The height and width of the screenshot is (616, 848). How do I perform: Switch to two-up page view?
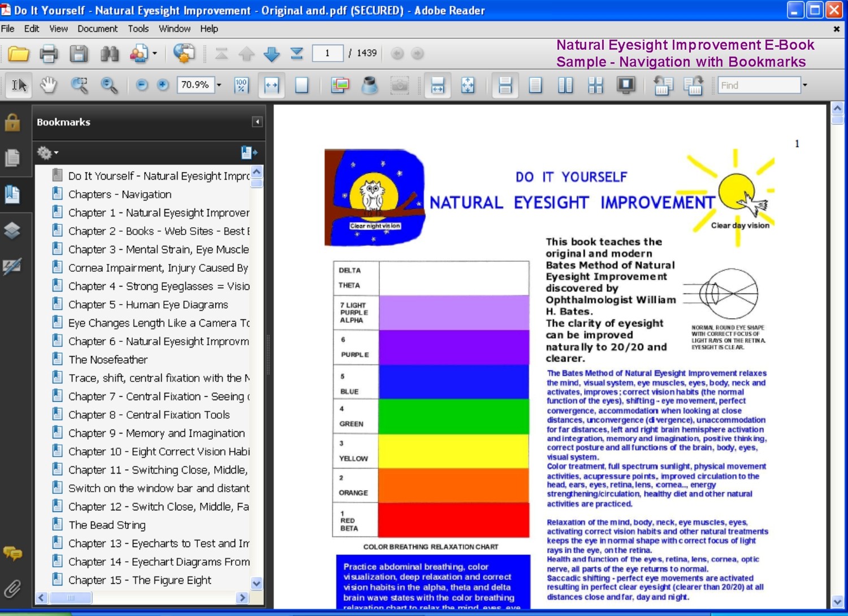coord(565,85)
